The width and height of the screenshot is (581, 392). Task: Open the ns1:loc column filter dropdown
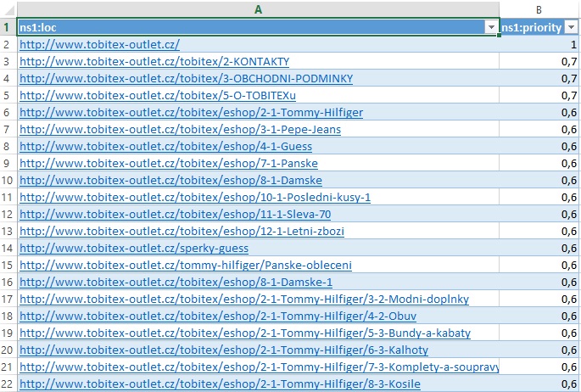coord(491,27)
